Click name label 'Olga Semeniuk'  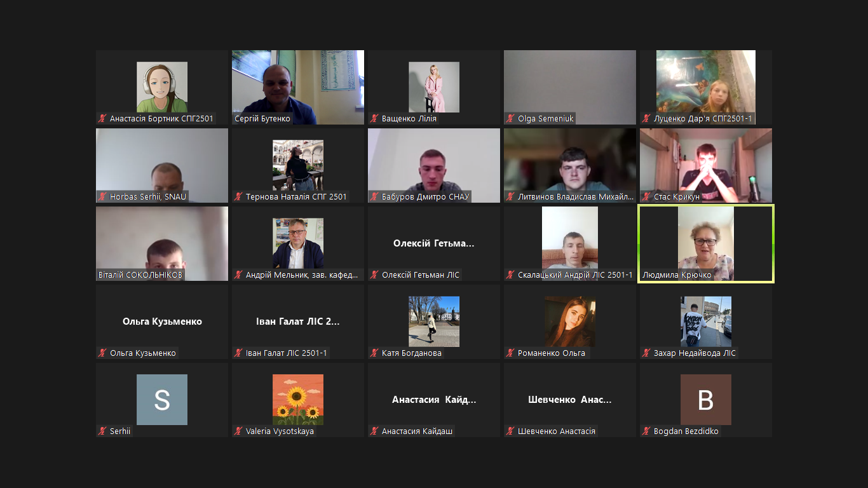coord(546,119)
